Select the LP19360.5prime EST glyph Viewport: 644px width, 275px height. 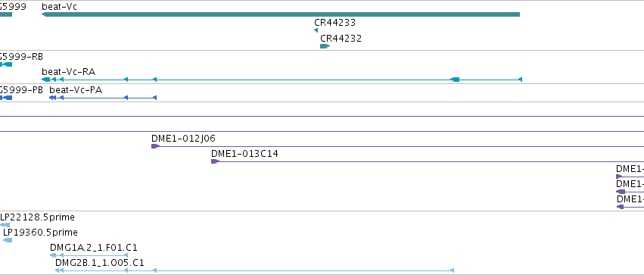pyautogui.click(x=8, y=240)
